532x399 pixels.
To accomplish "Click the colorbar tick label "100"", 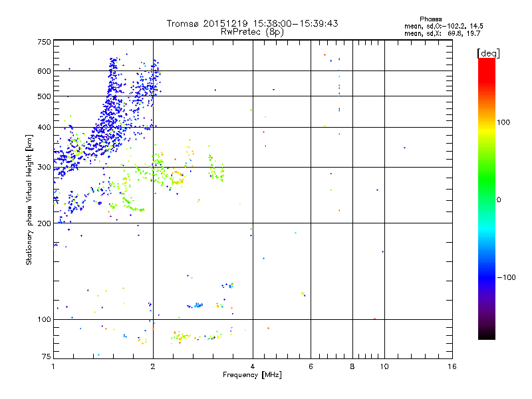I will point(503,122).
